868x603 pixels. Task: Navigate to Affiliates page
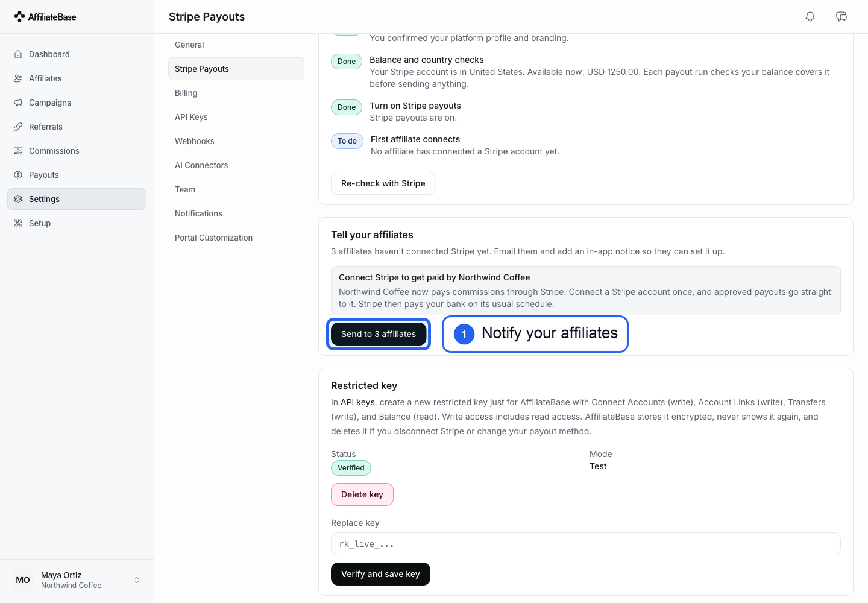point(77,78)
